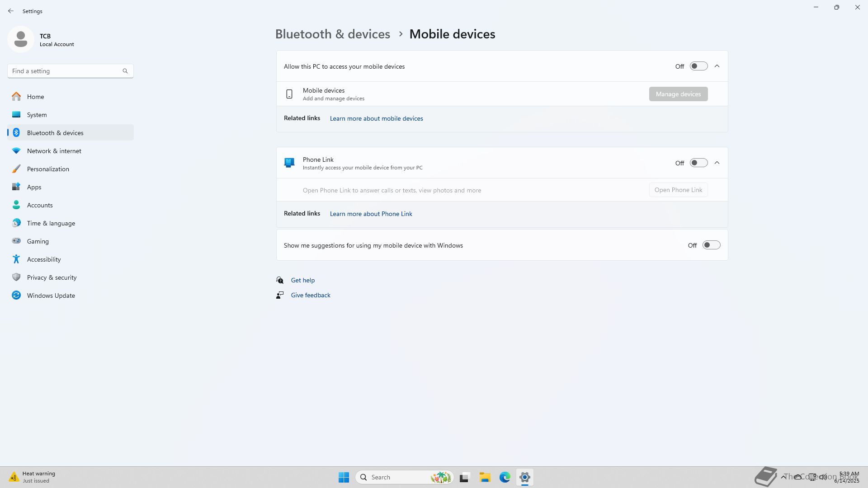
Task: Open the Apps settings category
Action: [34, 187]
